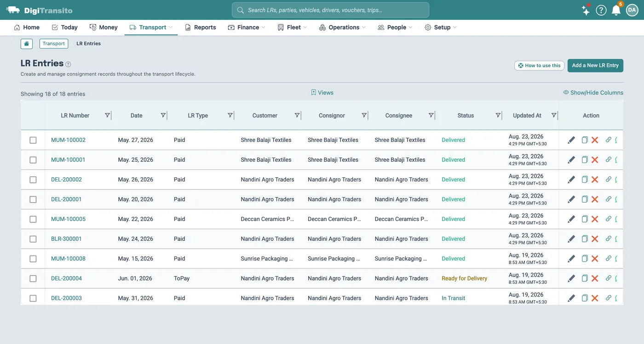Expand the Setup menu dropdown
The height and width of the screenshot is (344, 644).
pos(441,27)
